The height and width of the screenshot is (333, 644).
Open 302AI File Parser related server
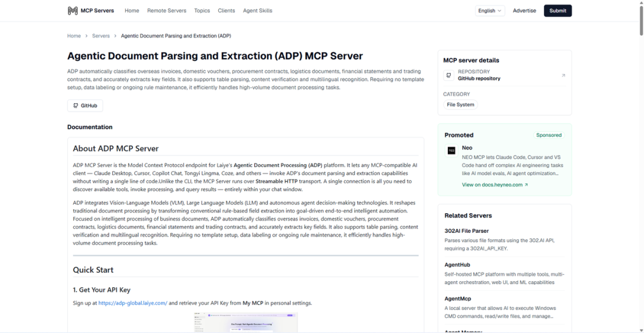[466, 231]
